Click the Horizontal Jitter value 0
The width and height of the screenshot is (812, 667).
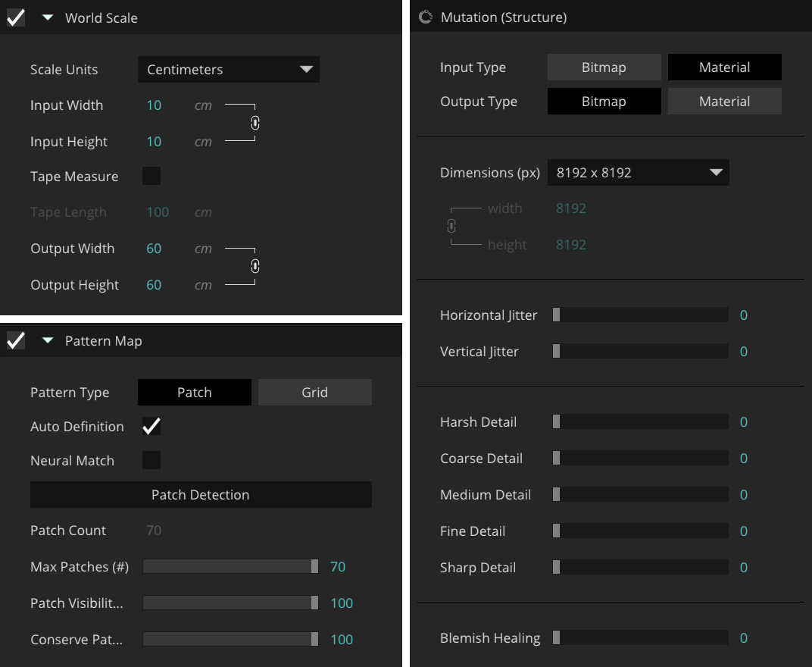click(744, 315)
